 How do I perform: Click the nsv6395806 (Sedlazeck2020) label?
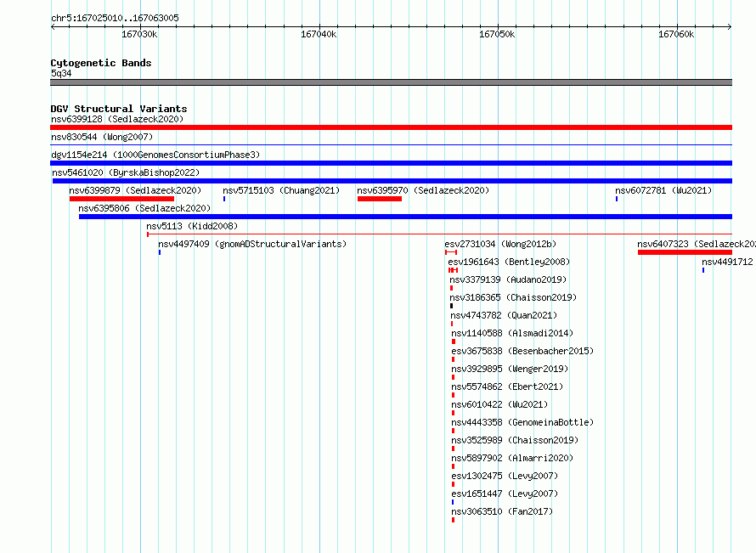coord(144,208)
